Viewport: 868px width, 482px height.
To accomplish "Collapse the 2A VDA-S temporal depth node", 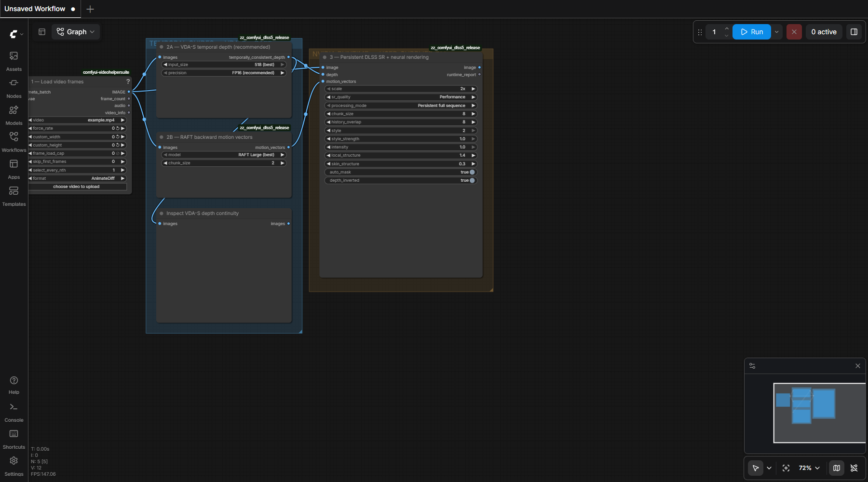I will [162, 47].
